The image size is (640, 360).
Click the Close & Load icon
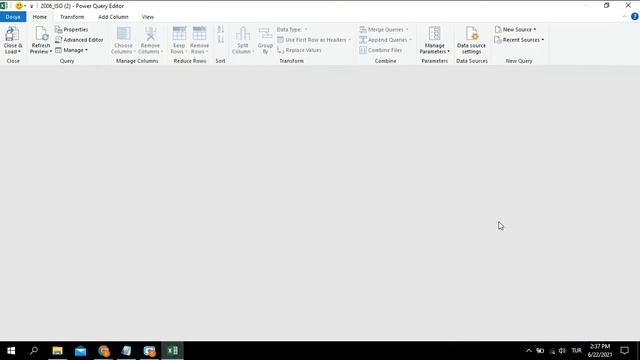(12, 33)
